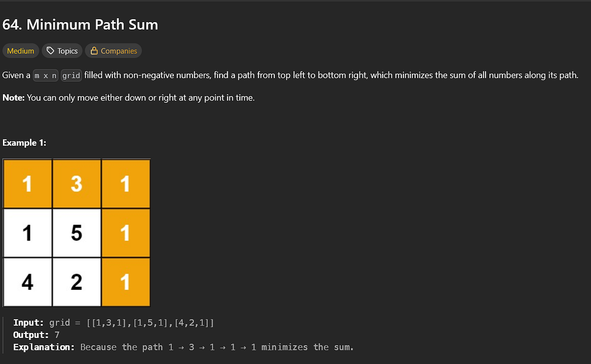Image resolution: width=591 pixels, height=364 pixels.
Task: Click the tag icon on the Topics button
Action: 50,51
